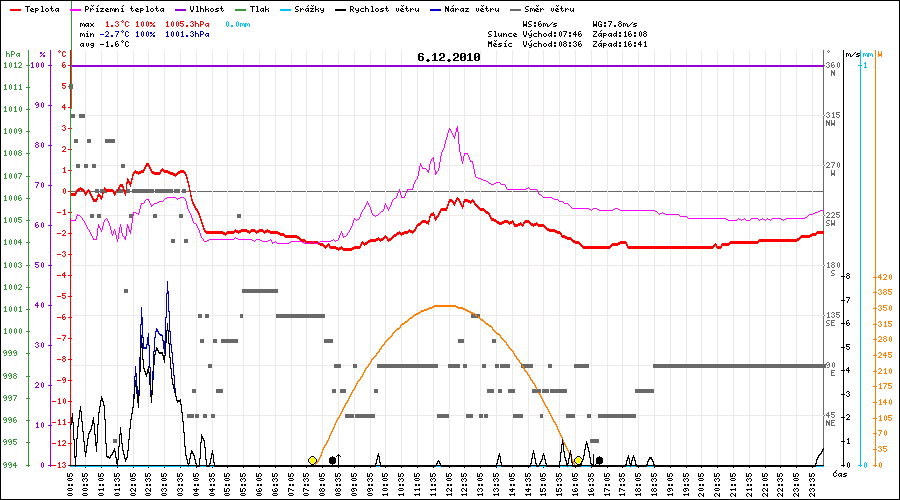The image size is (900, 500).
Task: Click the m/s wind axis header
Action: point(853,55)
